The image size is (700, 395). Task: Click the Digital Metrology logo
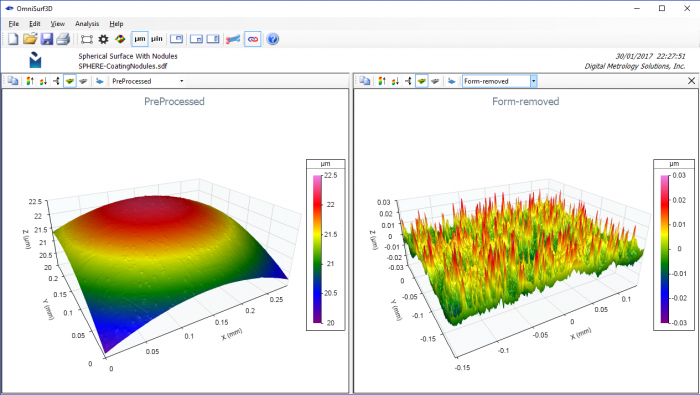[x=35, y=60]
